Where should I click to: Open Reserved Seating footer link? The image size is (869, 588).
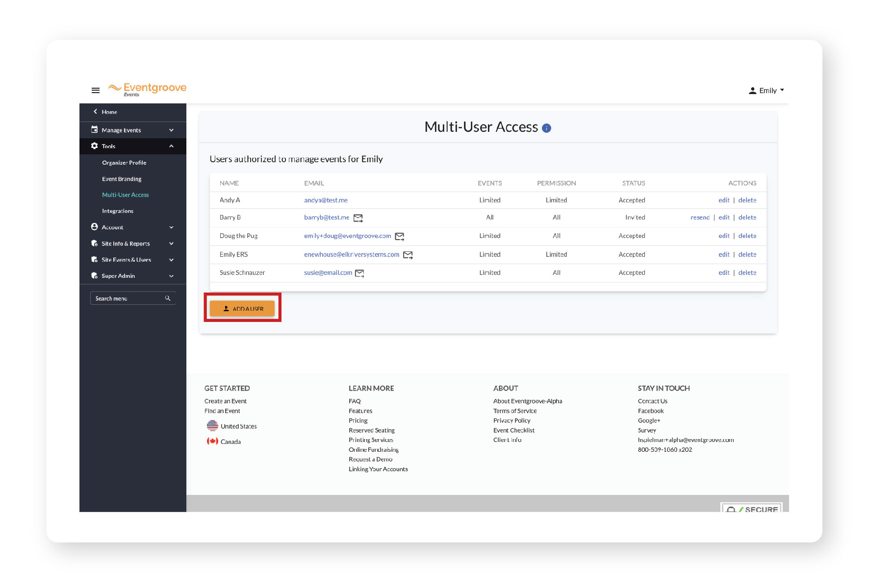tap(372, 430)
